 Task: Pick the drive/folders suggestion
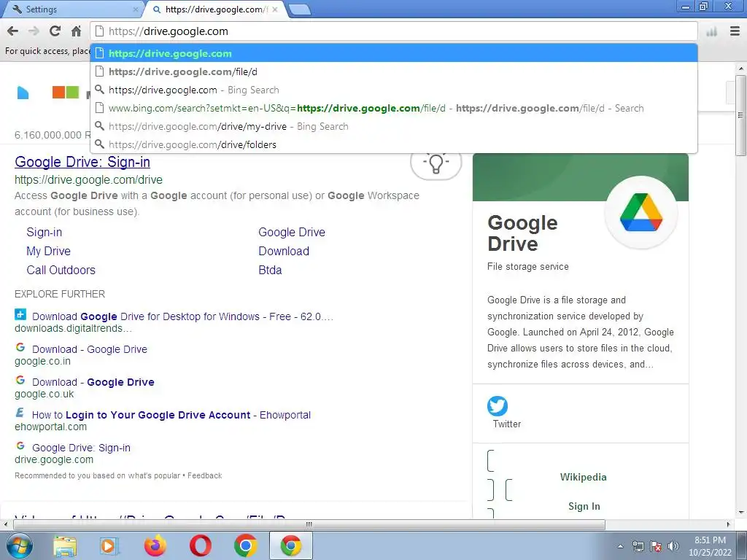click(394, 144)
